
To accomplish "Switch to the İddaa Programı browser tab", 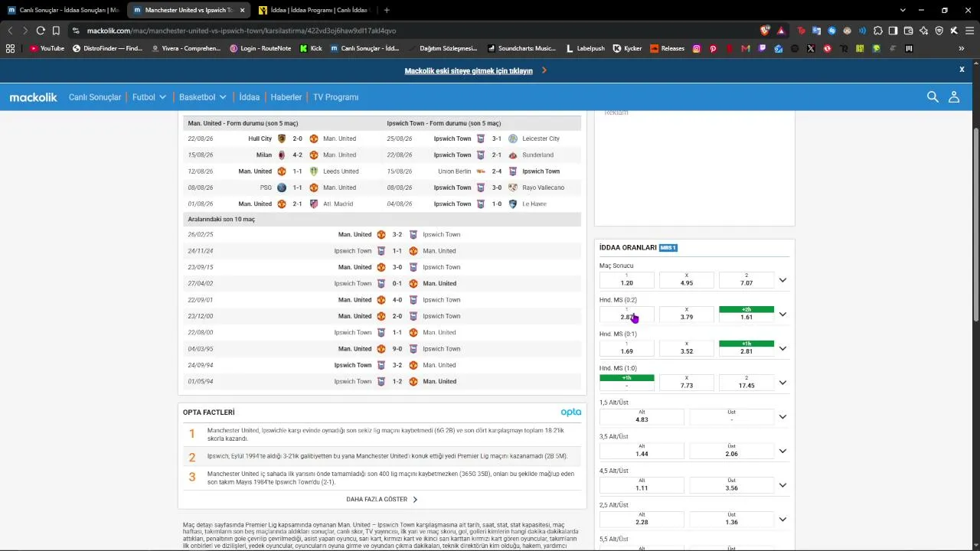I will point(314,10).
